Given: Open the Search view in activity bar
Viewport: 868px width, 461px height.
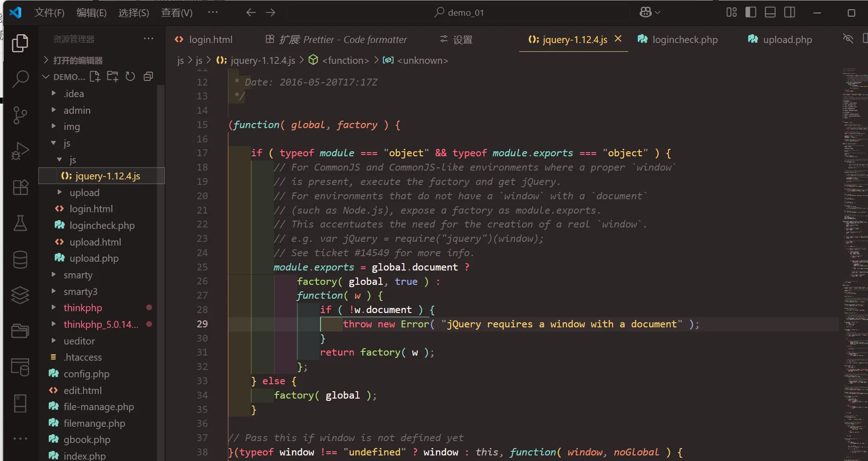Looking at the screenshot, I should [x=20, y=79].
